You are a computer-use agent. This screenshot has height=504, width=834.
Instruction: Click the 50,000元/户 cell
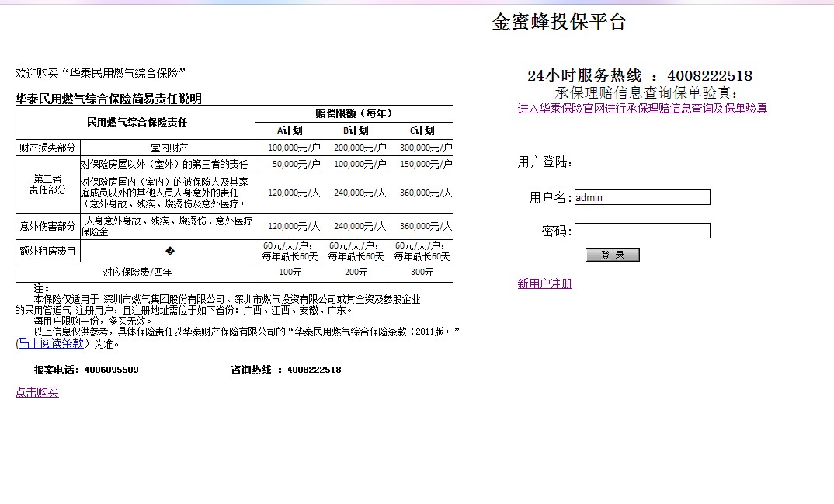[289, 165]
